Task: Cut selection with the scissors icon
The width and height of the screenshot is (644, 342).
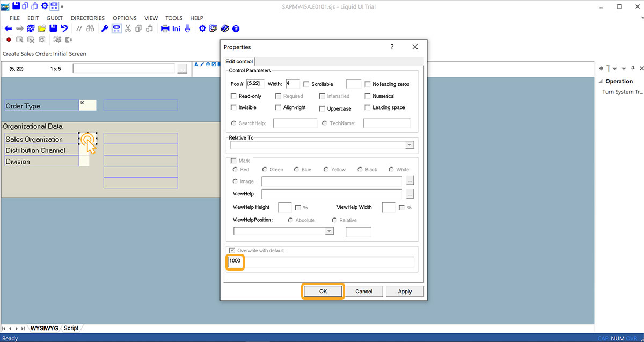Action: pos(128,29)
